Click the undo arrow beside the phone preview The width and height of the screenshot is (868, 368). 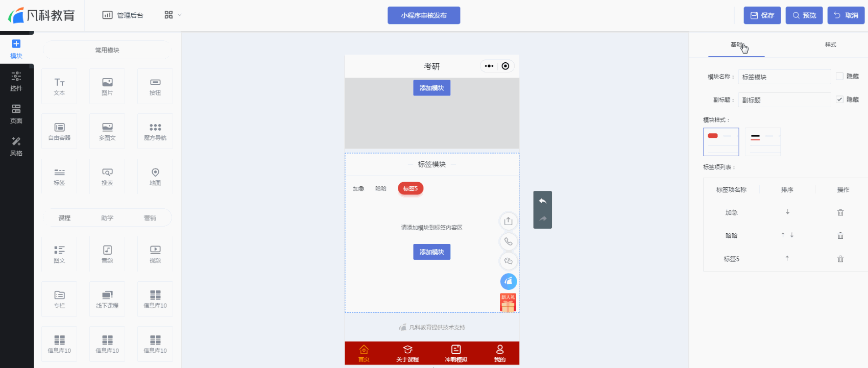[x=543, y=201]
